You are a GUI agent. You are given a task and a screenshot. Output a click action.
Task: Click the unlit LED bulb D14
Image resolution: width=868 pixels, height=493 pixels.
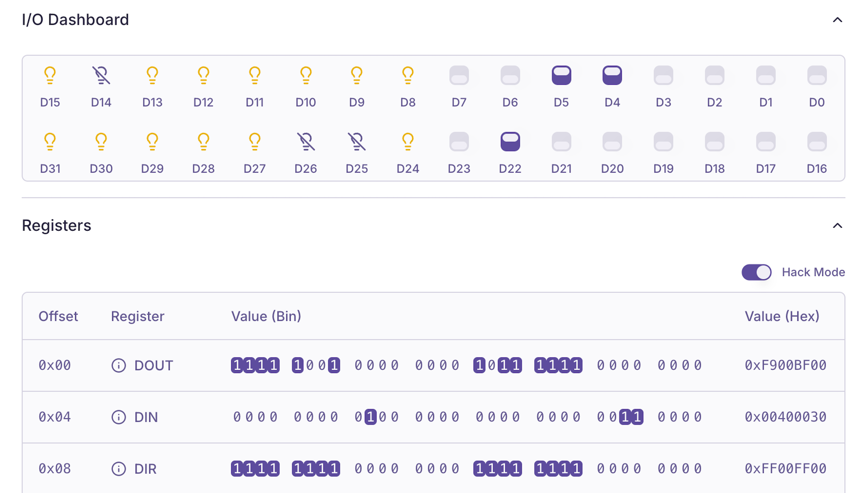coord(101,75)
